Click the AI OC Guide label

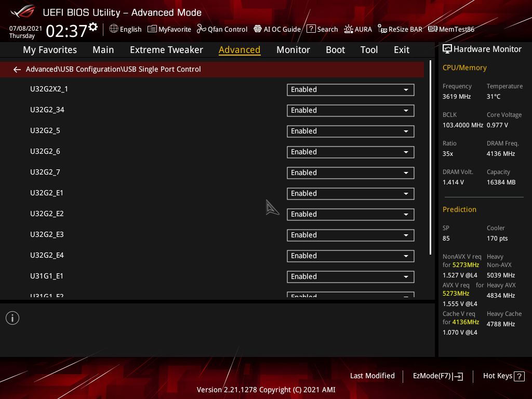pos(282,30)
